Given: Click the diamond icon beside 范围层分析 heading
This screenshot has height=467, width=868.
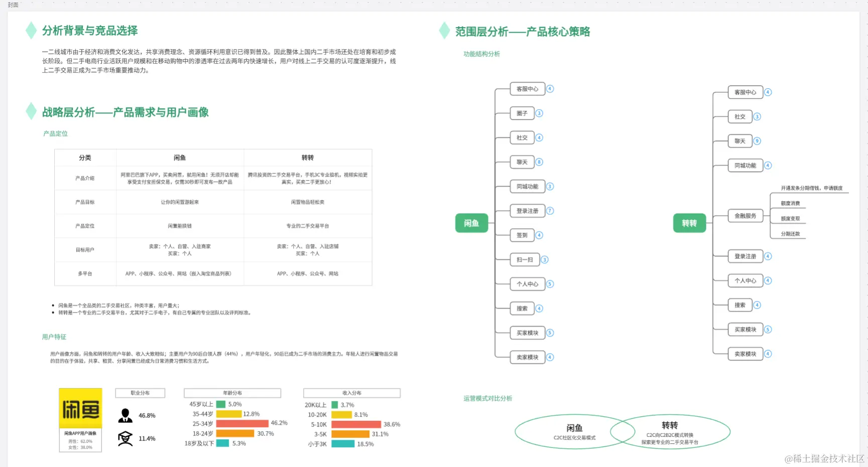Looking at the screenshot, I should pyautogui.click(x=444, y=31).
